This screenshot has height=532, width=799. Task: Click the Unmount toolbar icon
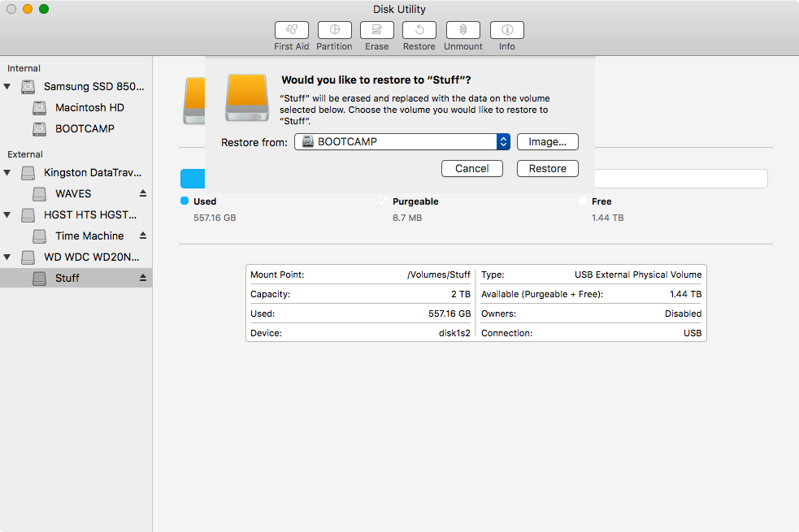click(x=462, y=34)
